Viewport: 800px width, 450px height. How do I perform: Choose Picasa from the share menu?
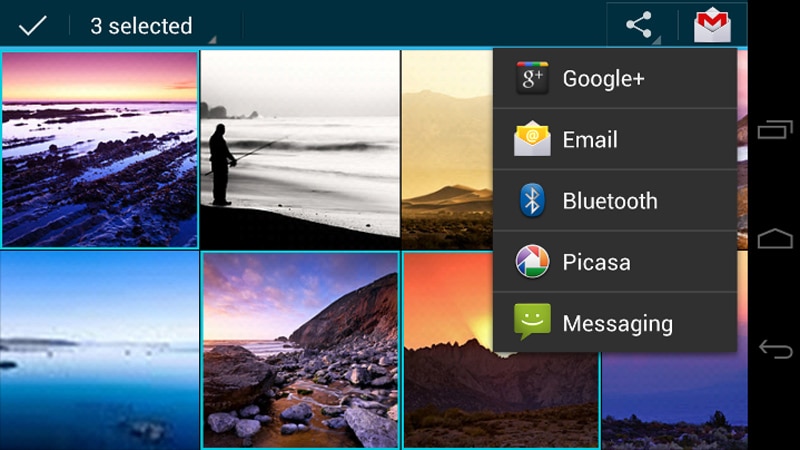(596, 263)
